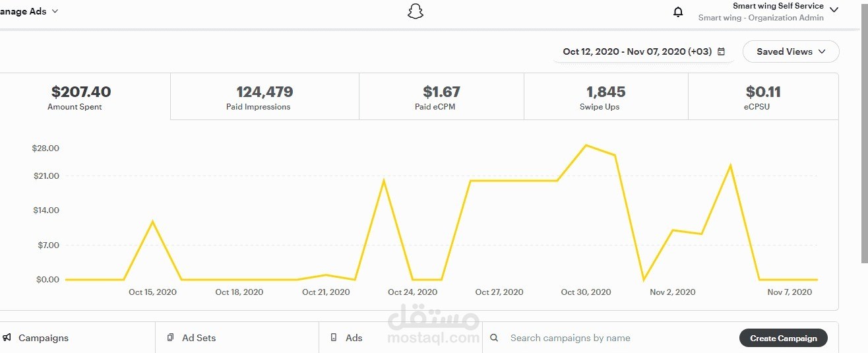This screenshot has width=868, height=353.
Task: Click the Ad Sets copy icon
Action: click(171, 338)
